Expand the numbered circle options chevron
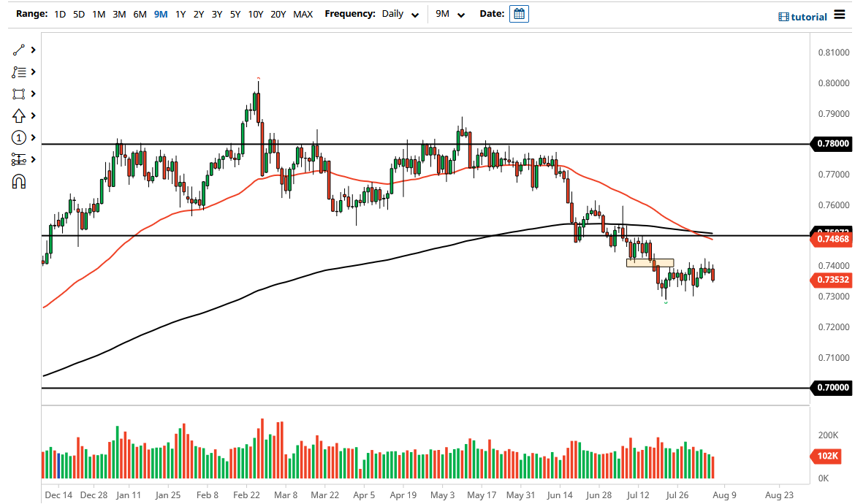Viewport: 855px width, 504px height. click(34, 137)
